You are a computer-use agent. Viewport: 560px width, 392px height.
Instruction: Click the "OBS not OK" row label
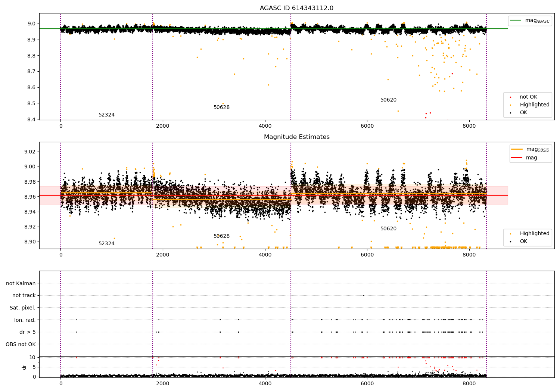[21, 344]
